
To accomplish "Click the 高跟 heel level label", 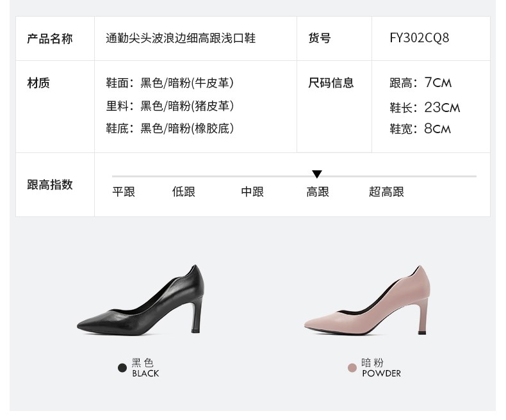I will 318,191.
